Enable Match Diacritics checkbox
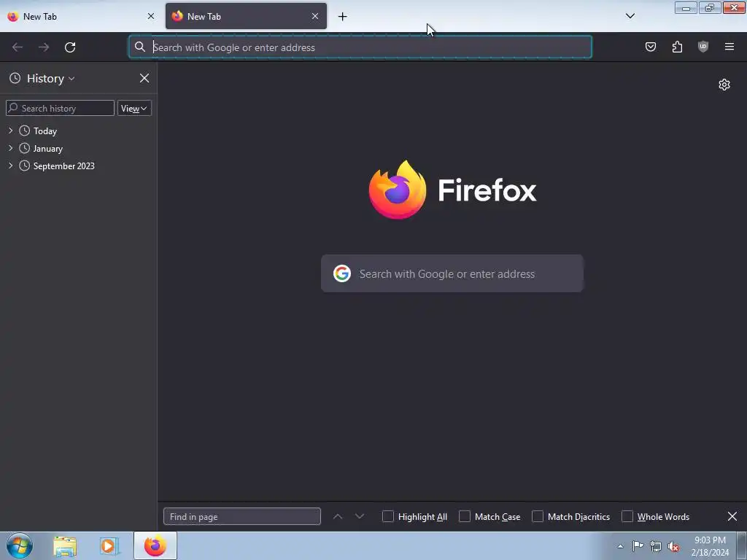Viewport: 747px width, 560px height. tap(538, 516)
